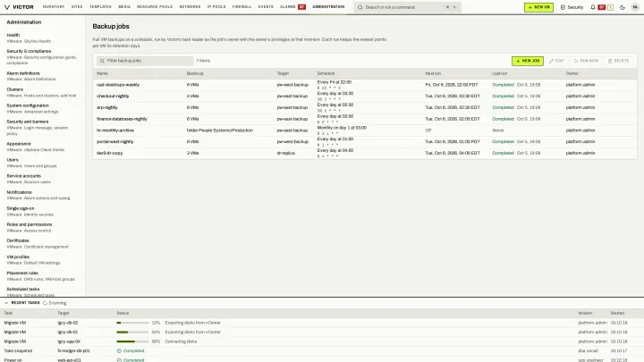Select the checkout-nightly job row

[365, 96]
